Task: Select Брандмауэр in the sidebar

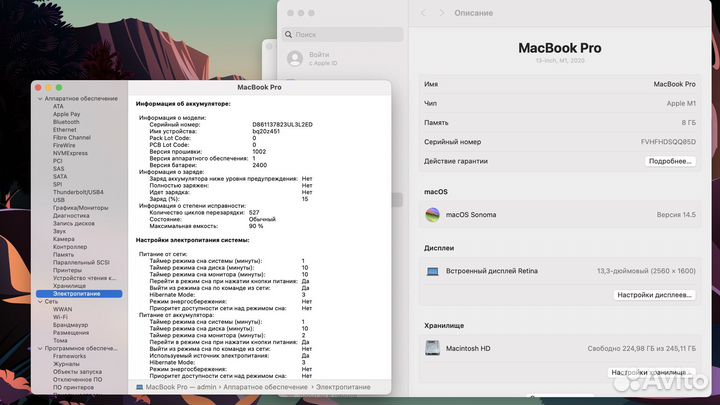Action: pos(70,325)
